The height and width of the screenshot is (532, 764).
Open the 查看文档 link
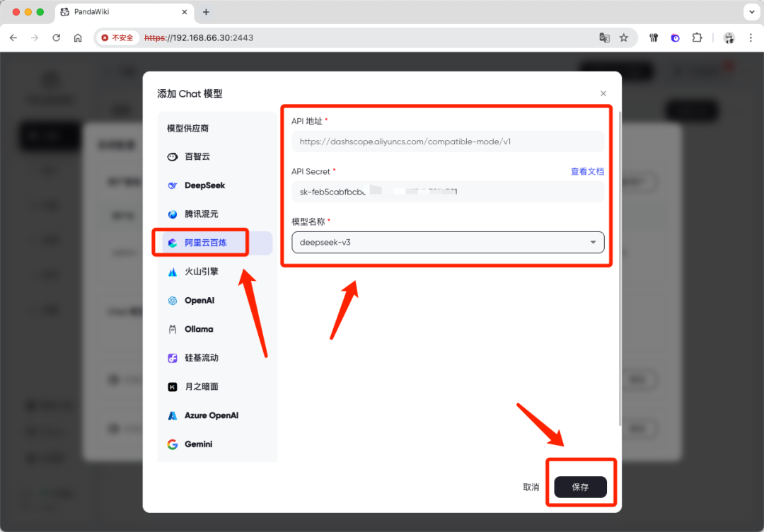(x=587, y=171)
